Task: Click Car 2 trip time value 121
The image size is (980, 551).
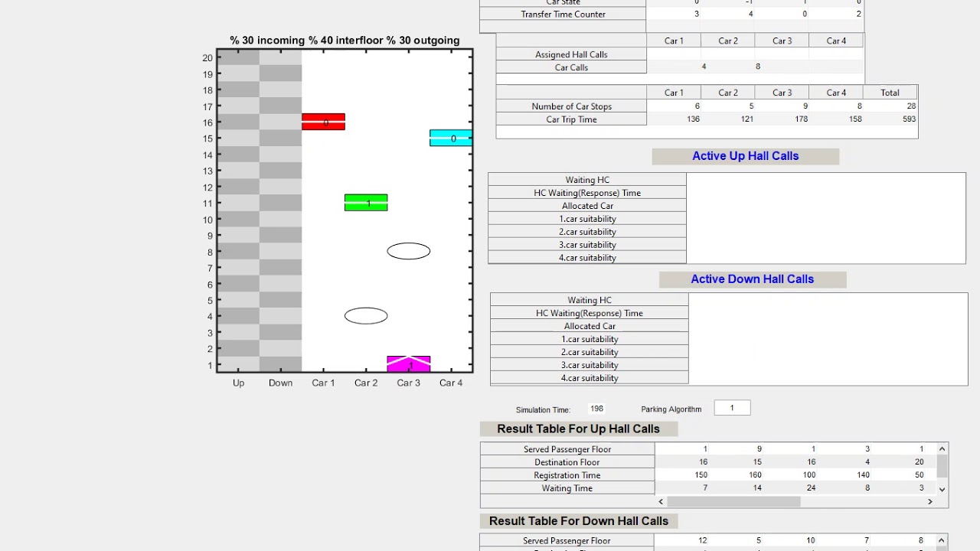Action: (x=746, y=119)
